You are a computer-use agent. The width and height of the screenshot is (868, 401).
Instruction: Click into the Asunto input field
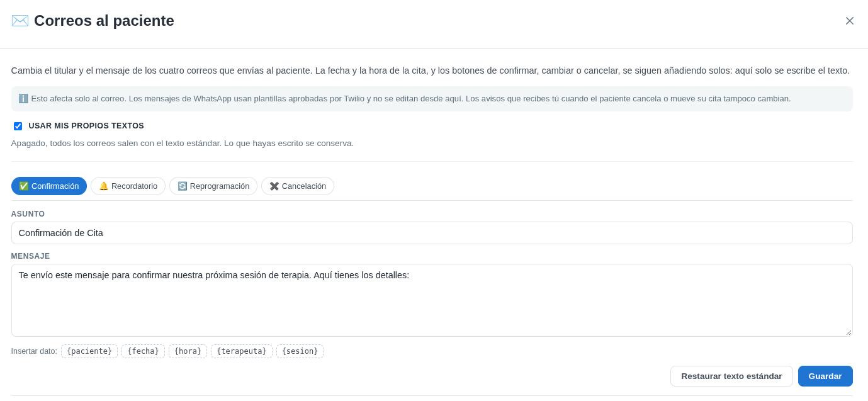pos(432,233)
